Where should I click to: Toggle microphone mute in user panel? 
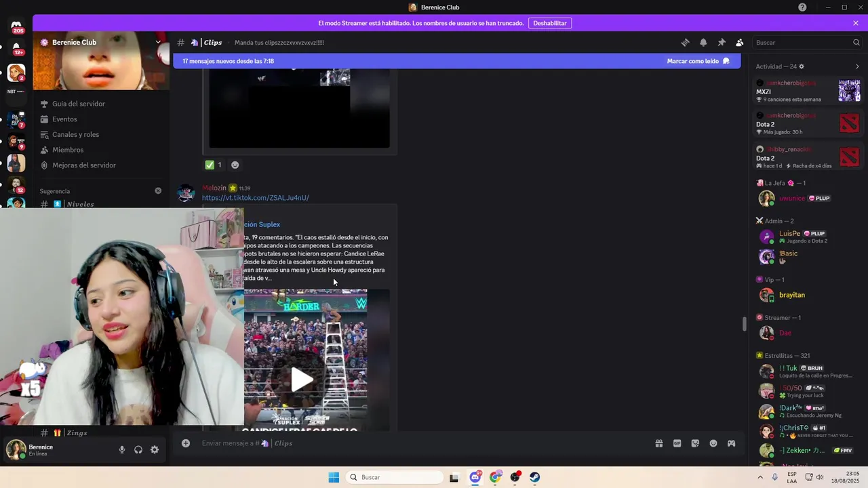tap(122, 449)
